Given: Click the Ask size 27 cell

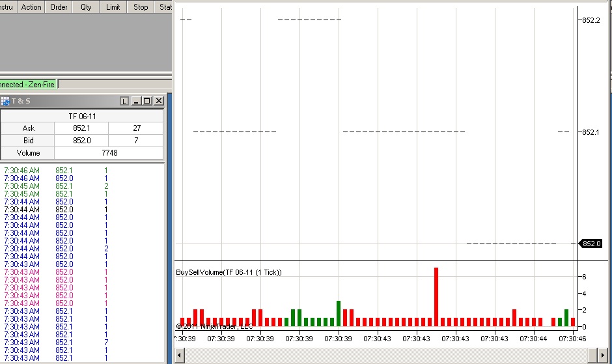Looking at the screenshot, I should coord(136,128).
